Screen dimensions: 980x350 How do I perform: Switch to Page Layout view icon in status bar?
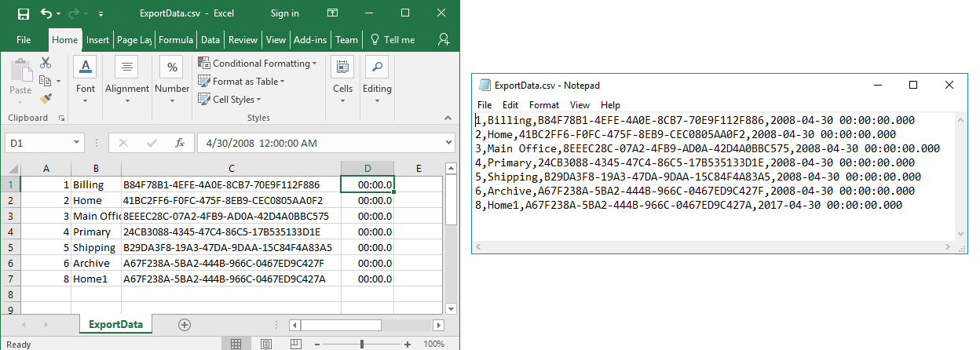tap(268, 344)
